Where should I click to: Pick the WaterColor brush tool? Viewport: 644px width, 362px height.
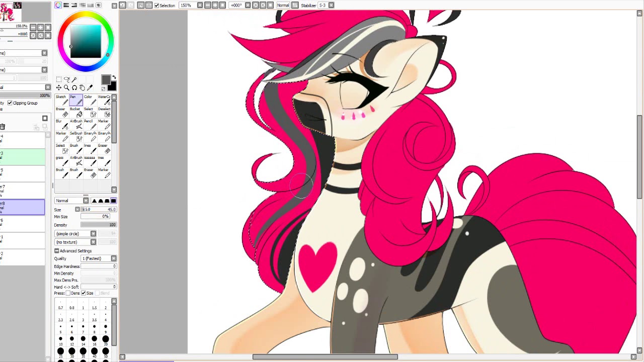(x=104, y=100)
